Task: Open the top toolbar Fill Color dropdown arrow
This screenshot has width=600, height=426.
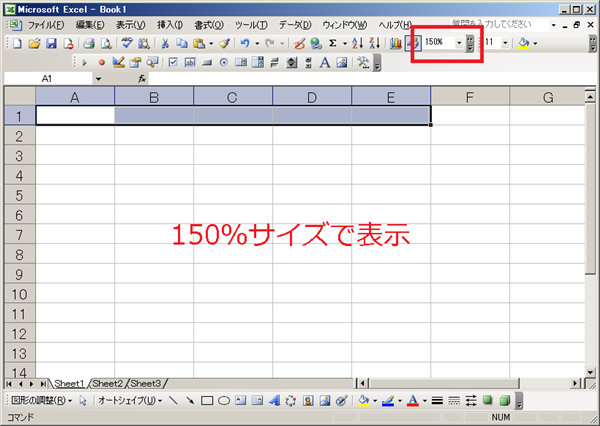Action: click(535, 43)
